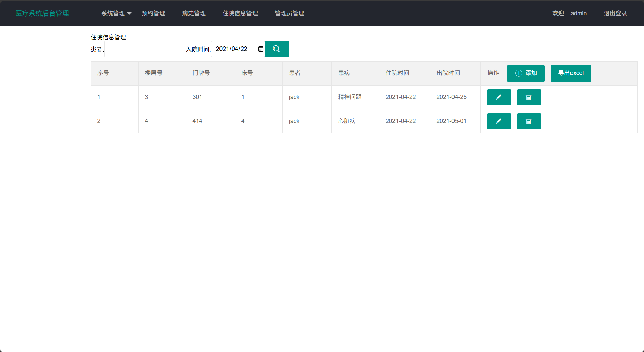Viewport: 644px width, 352px height.
Task: Expand the 系统管理 dropdown menu
Action: tap(116, 13)
